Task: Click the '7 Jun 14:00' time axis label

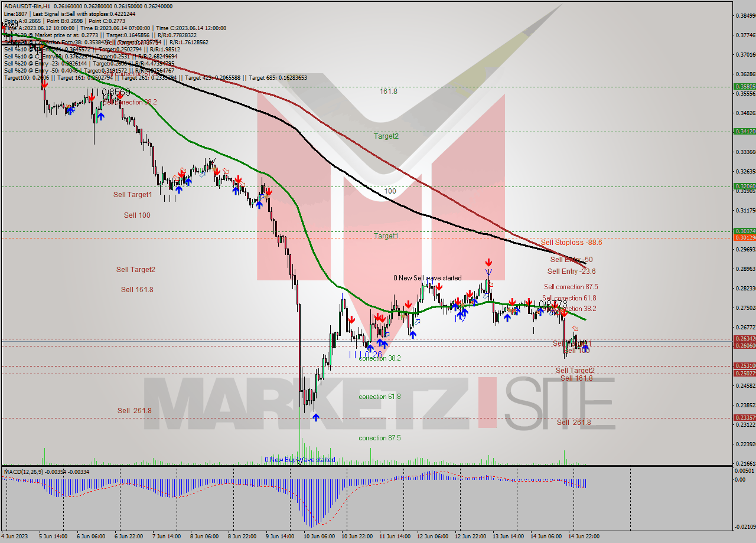Action: 167,537
